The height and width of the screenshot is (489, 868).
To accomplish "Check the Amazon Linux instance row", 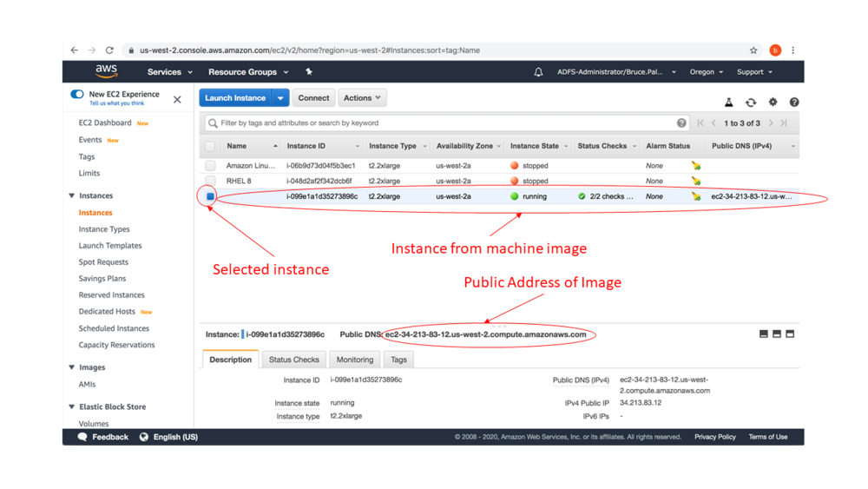I will click(x=210, y=166).
